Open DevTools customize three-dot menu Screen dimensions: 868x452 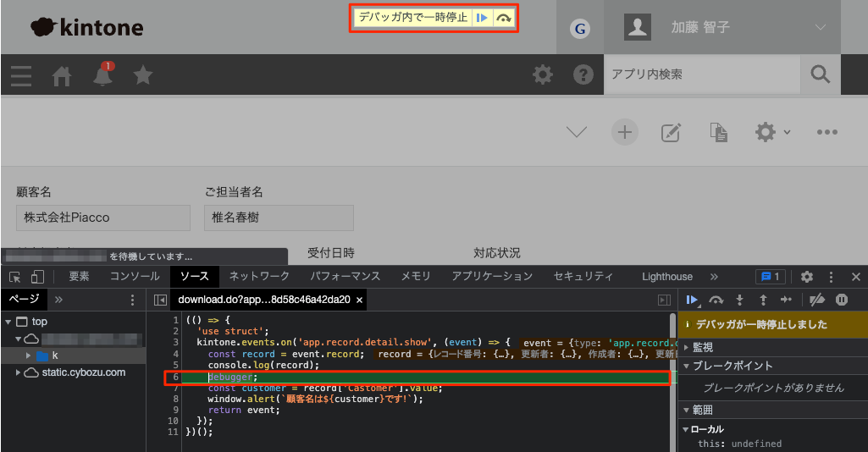tap(831, 277)
